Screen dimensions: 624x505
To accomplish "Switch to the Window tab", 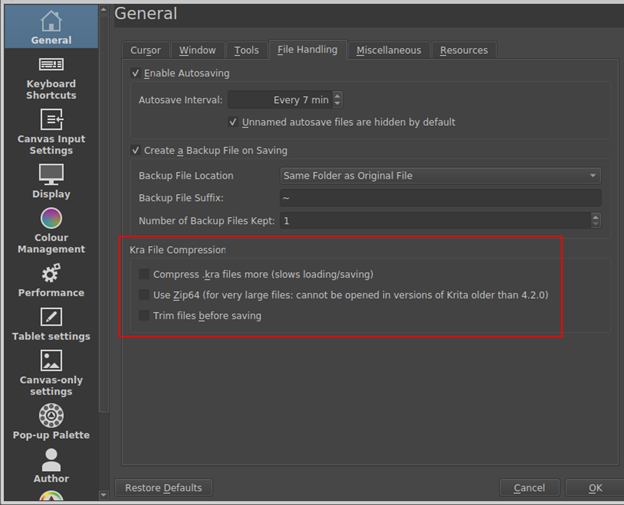I will click(x=197, y=50).
